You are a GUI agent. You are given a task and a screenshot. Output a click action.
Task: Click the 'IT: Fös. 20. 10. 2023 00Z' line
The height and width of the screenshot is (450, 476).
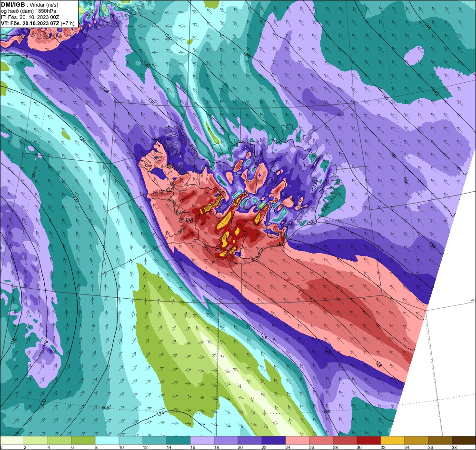pos(30,17)
